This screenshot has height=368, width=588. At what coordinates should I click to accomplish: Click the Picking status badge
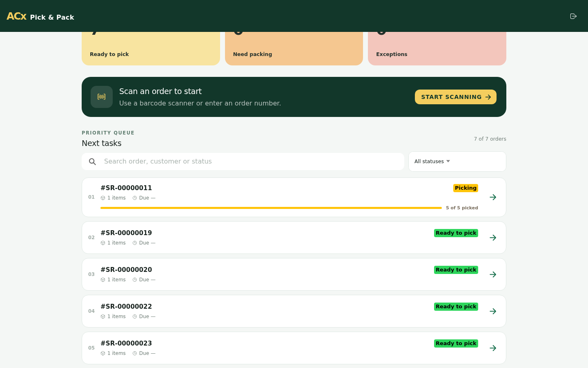[x=465, y=188]
